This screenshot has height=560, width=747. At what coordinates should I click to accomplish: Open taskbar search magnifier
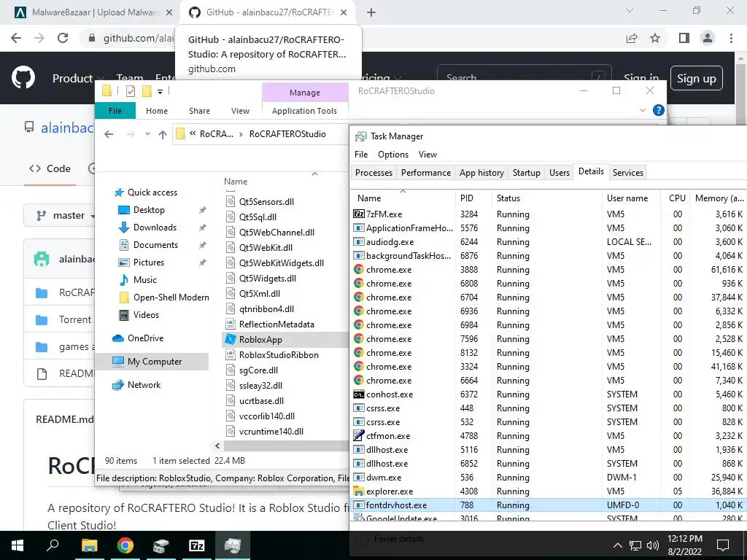coord(53,545)
